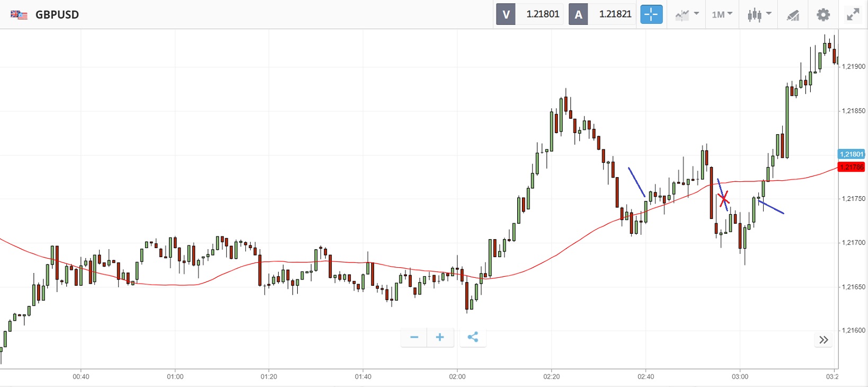Click the 03:00 time axis label
The height and width of the screenshot is (387, 868).
pyautogui.click(x=740, y=377)
